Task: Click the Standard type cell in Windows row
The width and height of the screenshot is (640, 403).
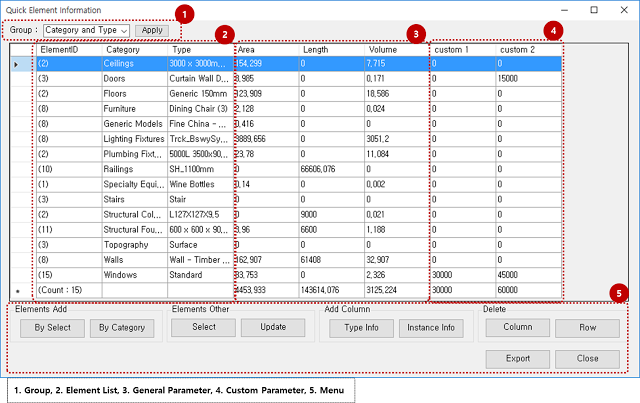Action: [x=200, y=275]
